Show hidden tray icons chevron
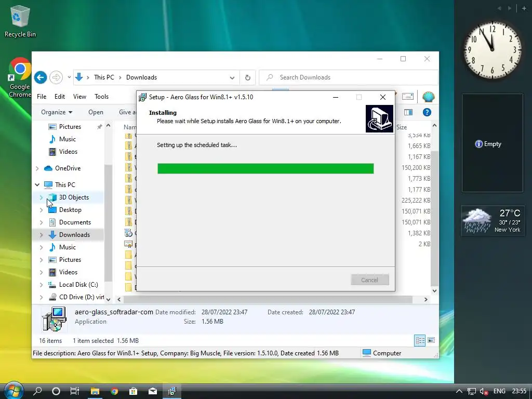The image size is (532, 399). [x=459, y=392]
